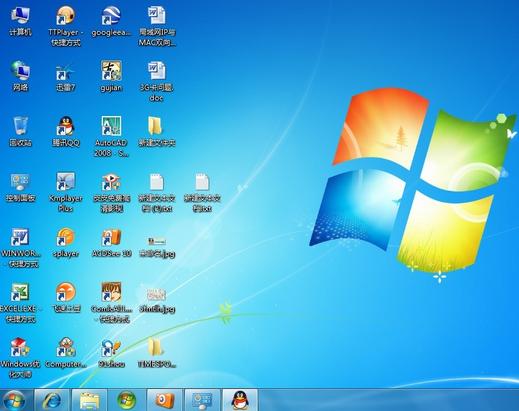
Task: Launch the WINWORD shortcut on desktop
Action: coord(20,248)
